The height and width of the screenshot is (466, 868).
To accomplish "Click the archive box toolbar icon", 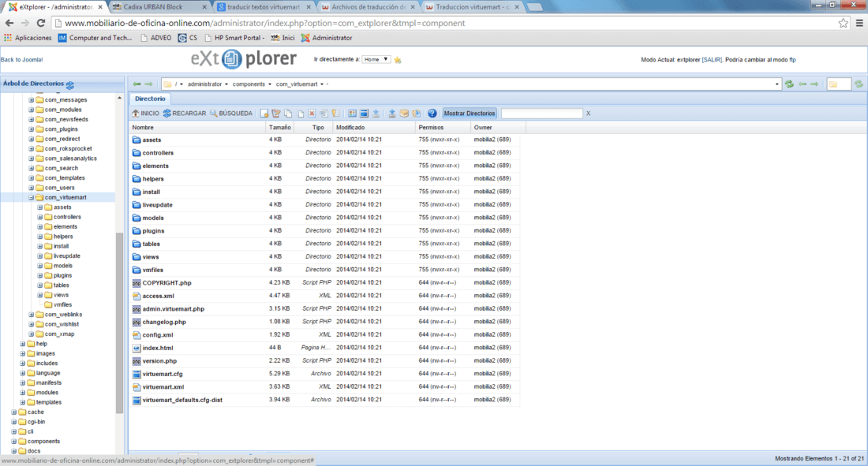I will (404, 114).
